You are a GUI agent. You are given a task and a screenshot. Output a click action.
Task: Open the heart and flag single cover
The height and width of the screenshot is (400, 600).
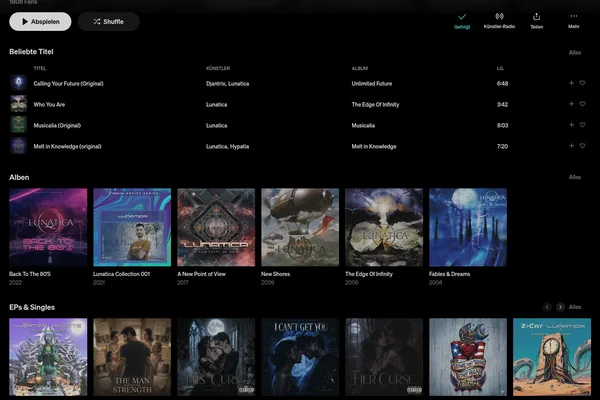(468, 357)
